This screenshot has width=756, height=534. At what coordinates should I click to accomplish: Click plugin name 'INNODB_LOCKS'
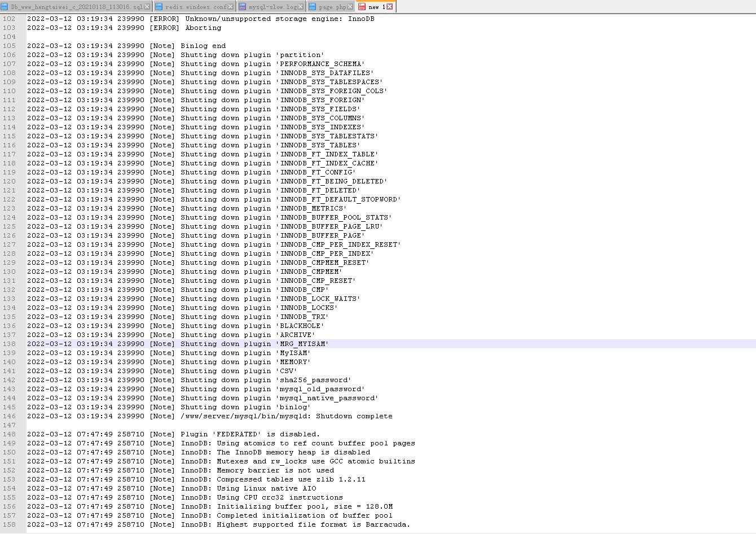[307, 308]
